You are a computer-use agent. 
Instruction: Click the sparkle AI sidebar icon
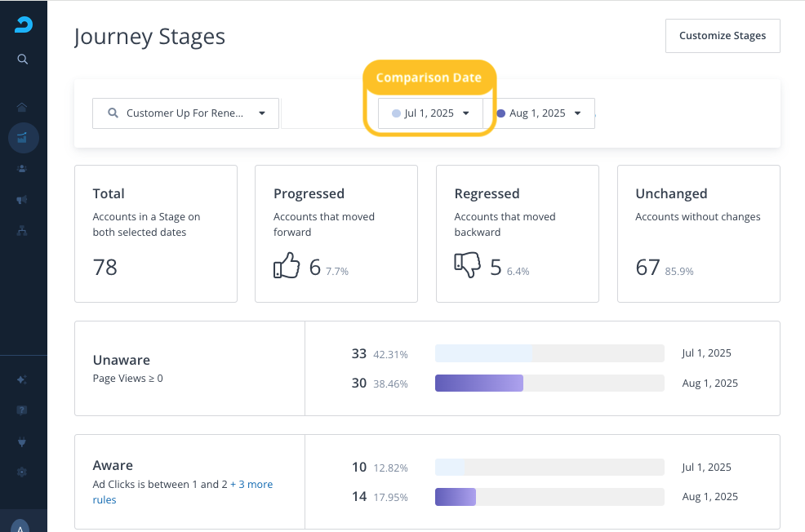[23, 379]
